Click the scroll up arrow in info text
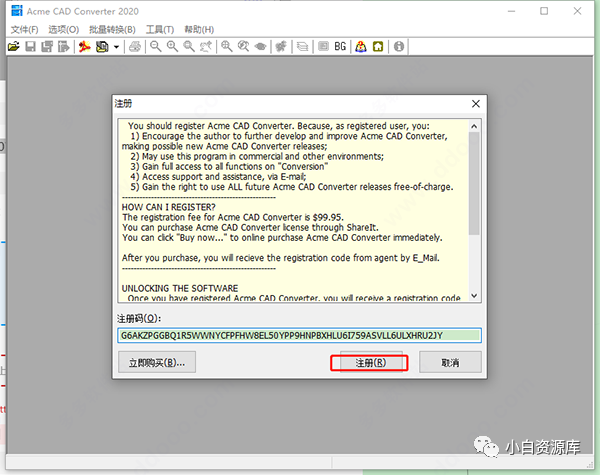Image resolution: width=600 pixels, height=475 pixels. (x=474, y=126)
